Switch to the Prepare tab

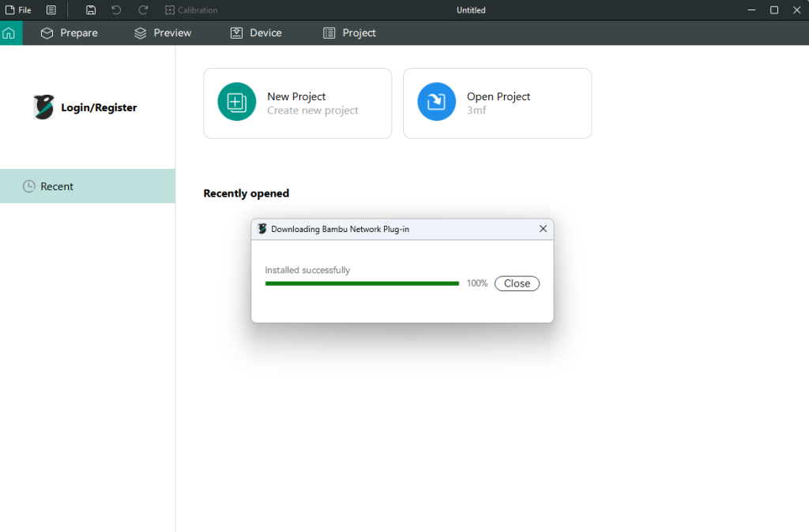[70, 33]
